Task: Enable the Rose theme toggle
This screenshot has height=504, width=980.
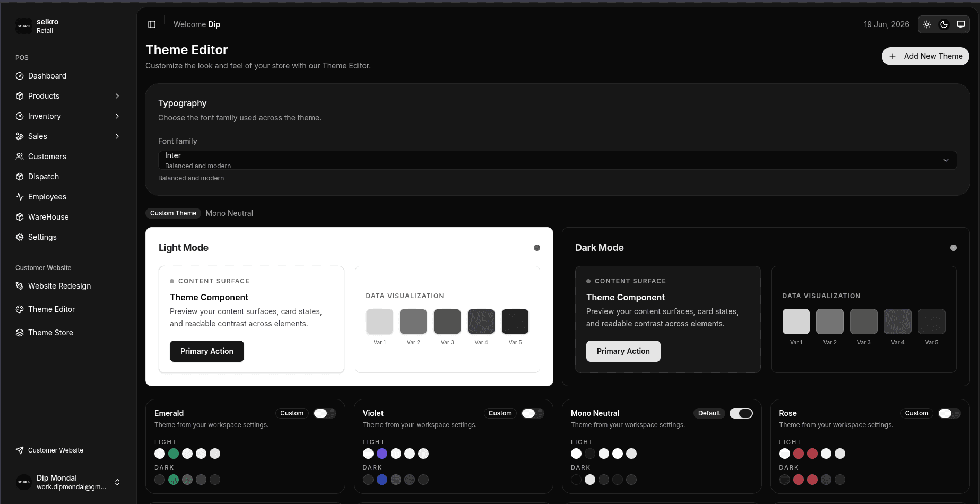Action: [949, 413]
